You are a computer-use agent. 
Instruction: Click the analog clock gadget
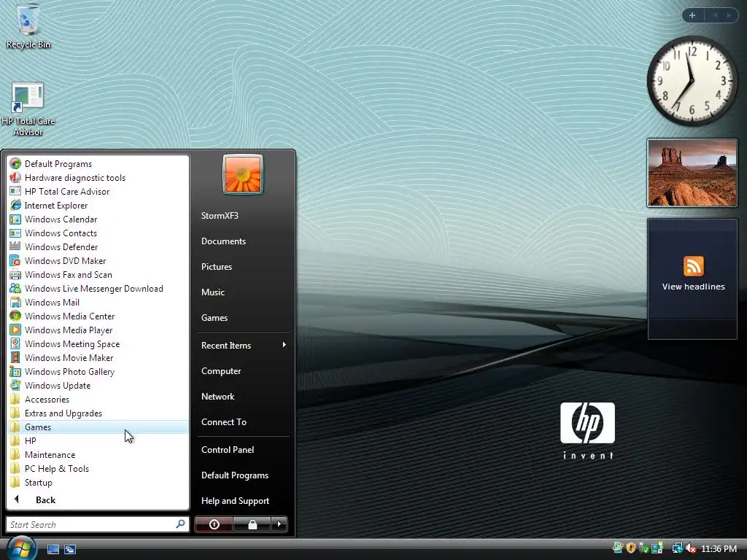[x=692, y=81]
